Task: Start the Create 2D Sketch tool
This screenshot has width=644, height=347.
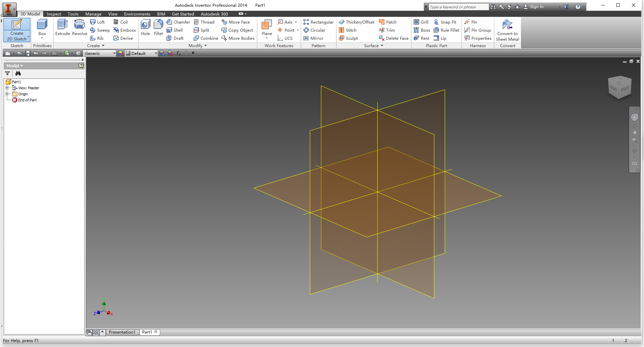Action: click(17, 30)
